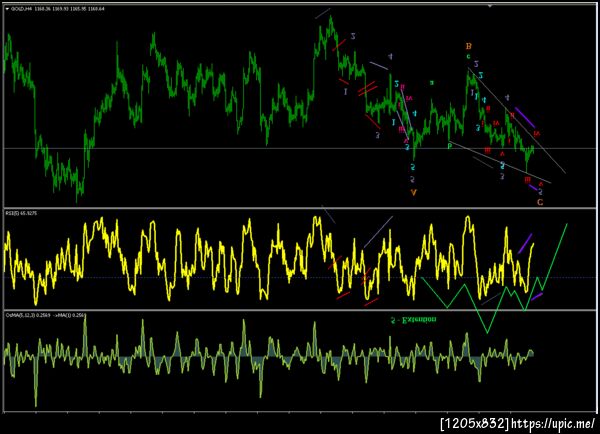Select the orange B wave label
600x434 pixels.
click(468, 46)
